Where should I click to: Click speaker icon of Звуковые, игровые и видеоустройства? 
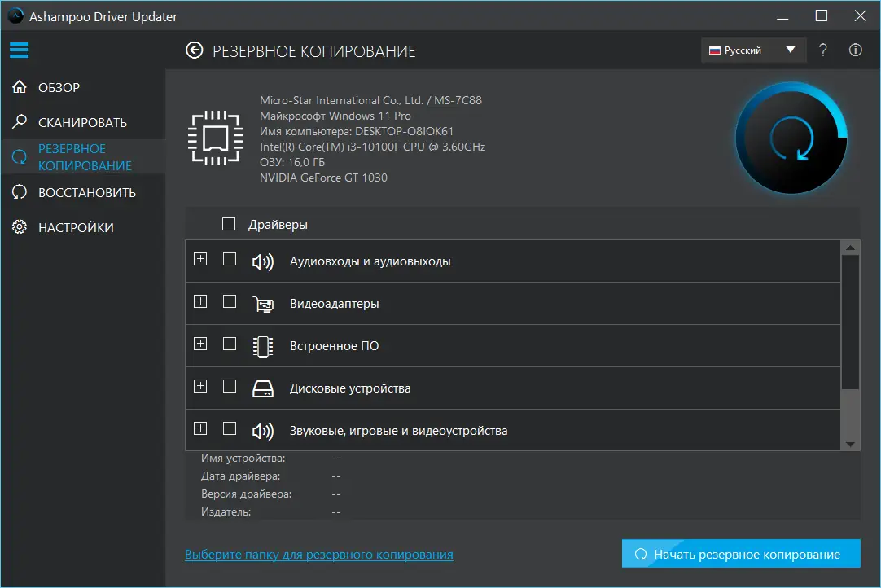click(262, 431)
